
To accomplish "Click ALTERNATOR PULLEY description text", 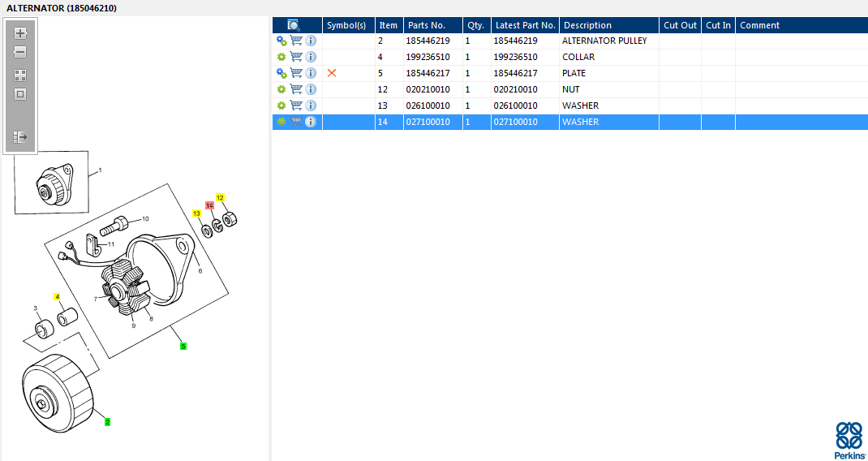I will pyautogui.click(x=604, y=41).
